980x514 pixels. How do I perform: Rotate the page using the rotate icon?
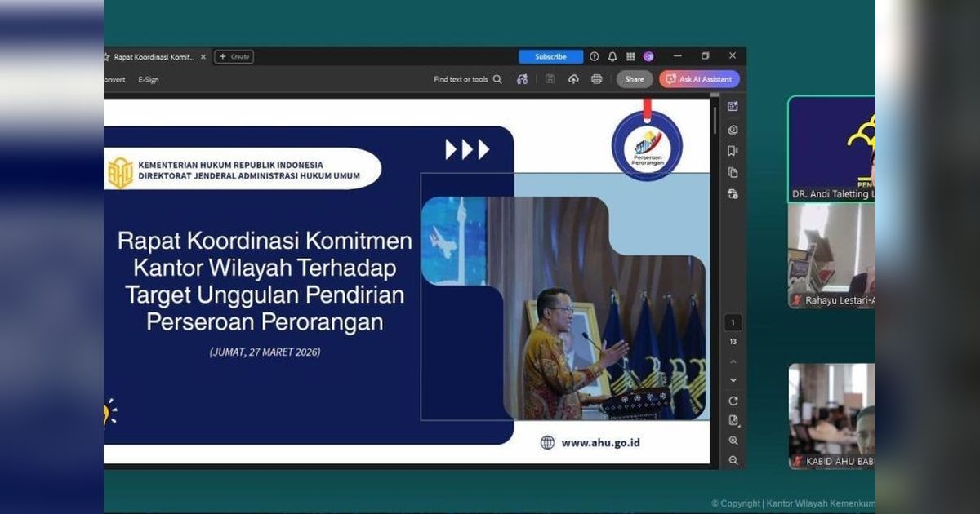pos(733,400)
